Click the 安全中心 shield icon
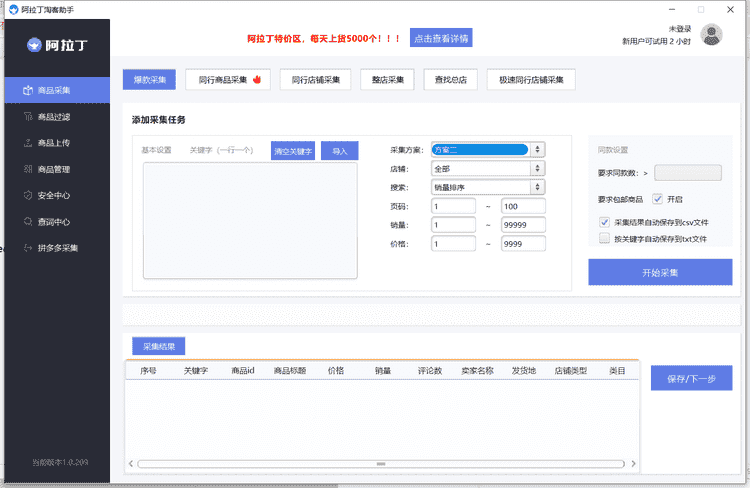Image resolution: width=750 pixels, height=488 pixels. coord(28,195)
